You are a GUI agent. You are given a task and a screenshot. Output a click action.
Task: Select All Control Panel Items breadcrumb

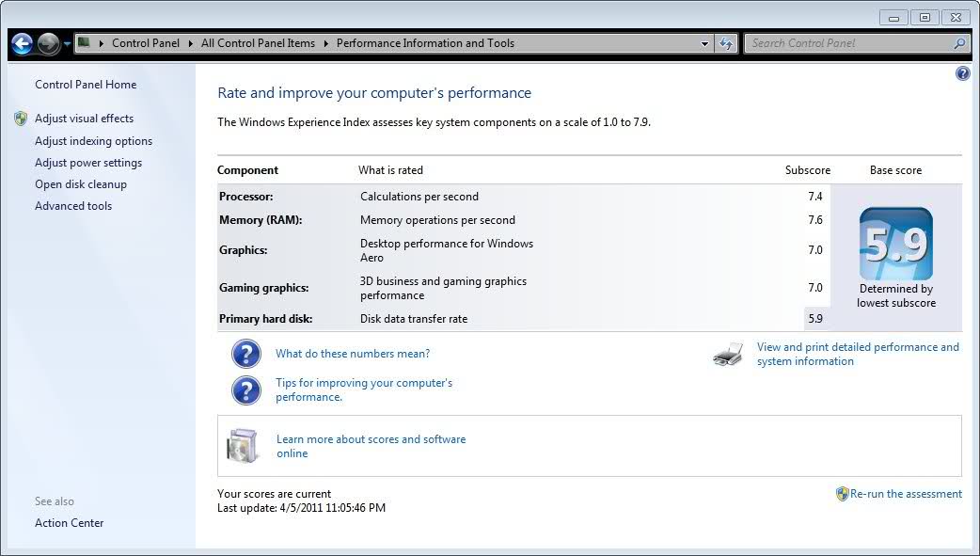click(x=258, y=43)
